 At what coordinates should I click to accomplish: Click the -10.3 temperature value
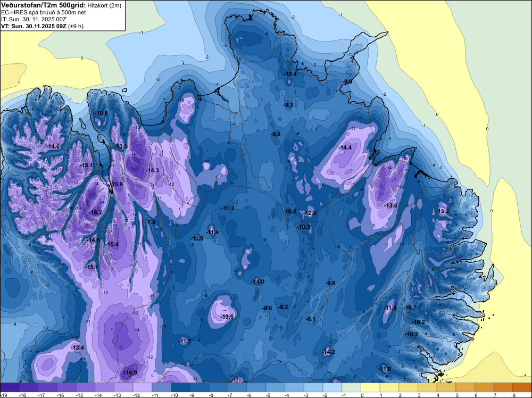[304, 227]
